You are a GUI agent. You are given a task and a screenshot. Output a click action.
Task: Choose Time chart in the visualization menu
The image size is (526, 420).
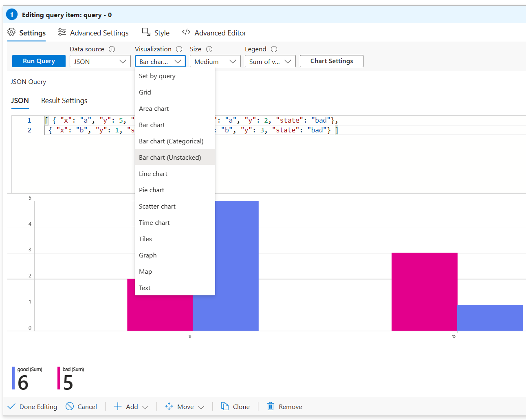click(154, 222)
